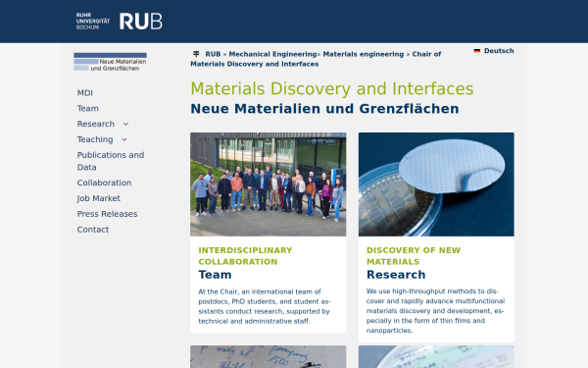Open MDI in the sidebar
The height and width of the screenshot is (368, 588).
[84, 93]
